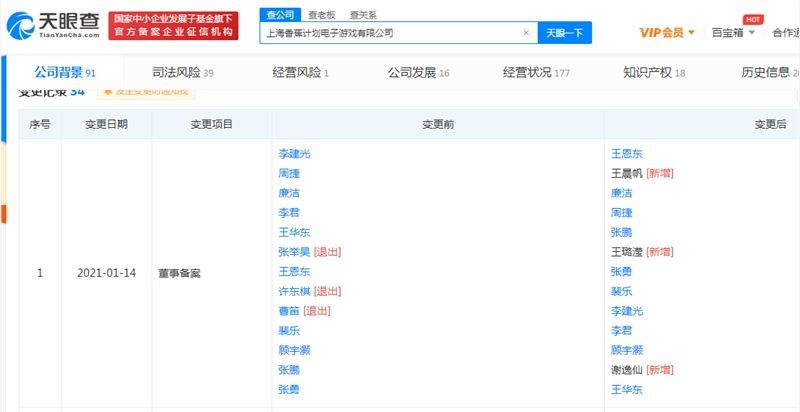The height and width of the screenshot is (412, 800).
Task: Click 王华东 in the 变更前 column
Action: tap(294, 233)
